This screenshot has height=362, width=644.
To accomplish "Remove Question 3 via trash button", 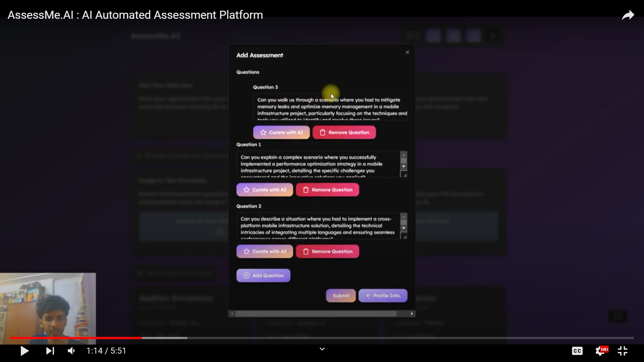I will tap(344, 132).
